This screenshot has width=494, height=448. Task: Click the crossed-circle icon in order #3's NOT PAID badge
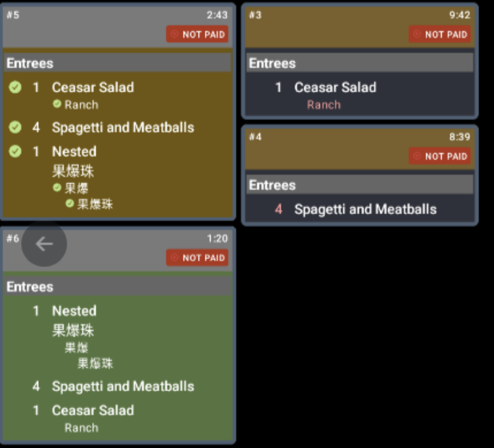coord(416,34)
